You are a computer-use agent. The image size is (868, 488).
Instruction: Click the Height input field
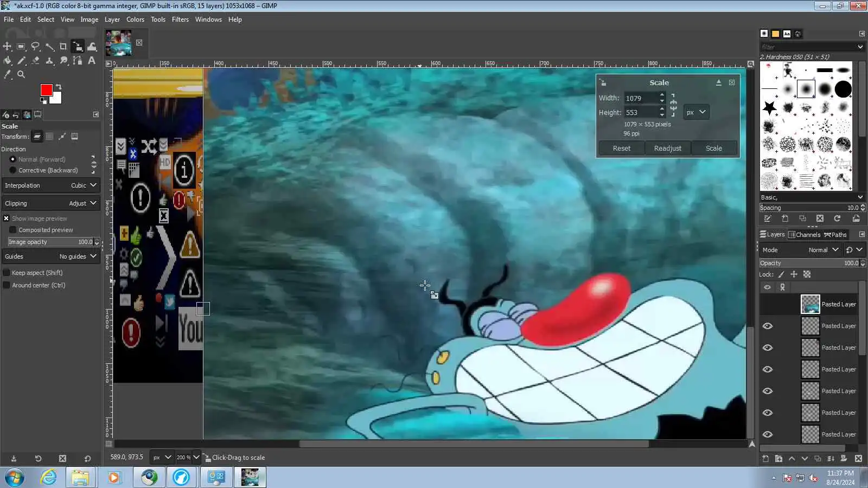pos(641,113)
